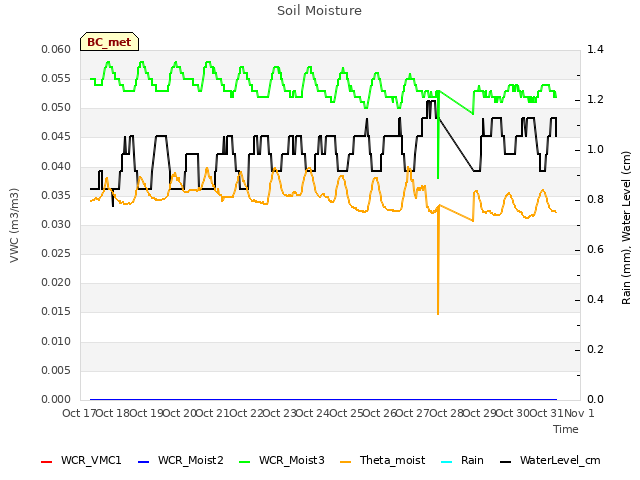Click the Rain (mm), Water Level axis label
Viewport: 640px width, 480px height.
[x=626, y=228]
